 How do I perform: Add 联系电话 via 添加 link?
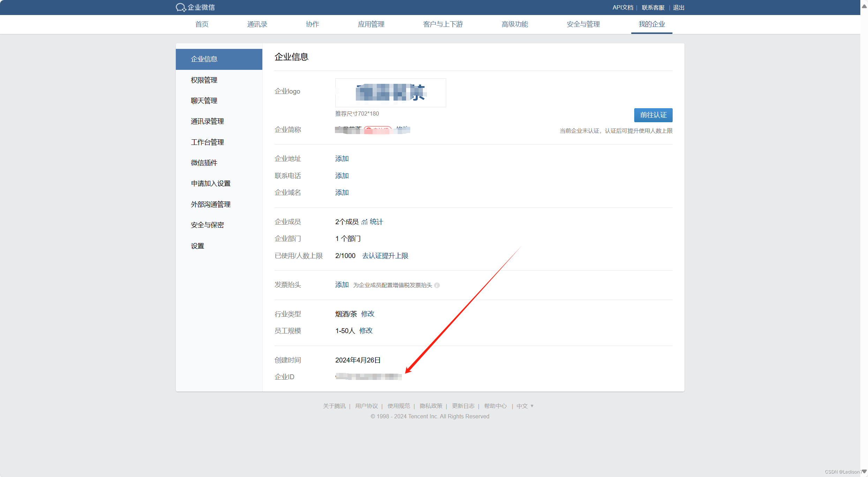tap(342, 176)
